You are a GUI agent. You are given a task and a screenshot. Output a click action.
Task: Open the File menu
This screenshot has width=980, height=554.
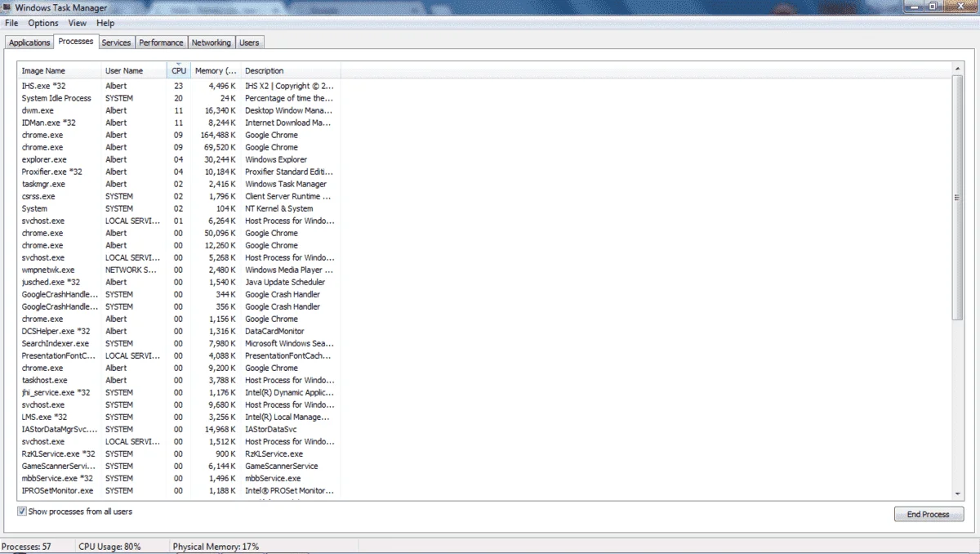pos(11,23)
